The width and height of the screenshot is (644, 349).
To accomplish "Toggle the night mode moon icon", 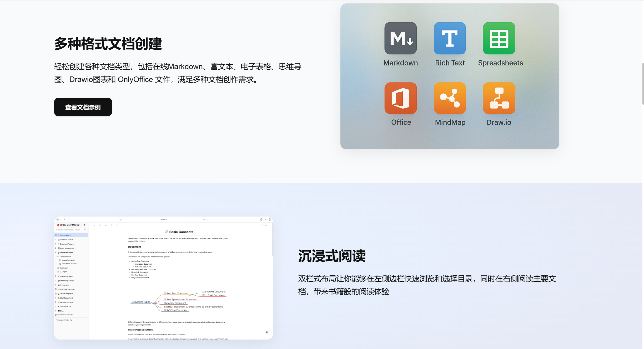I will point(117,225).
